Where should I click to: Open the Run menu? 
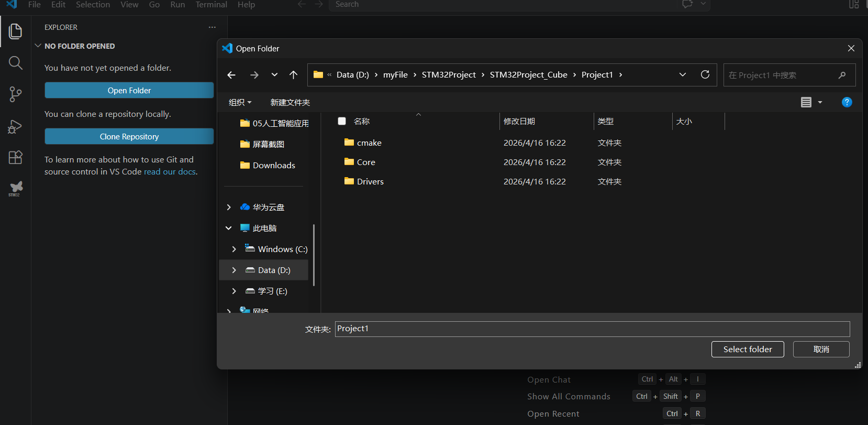coord(177,4)
